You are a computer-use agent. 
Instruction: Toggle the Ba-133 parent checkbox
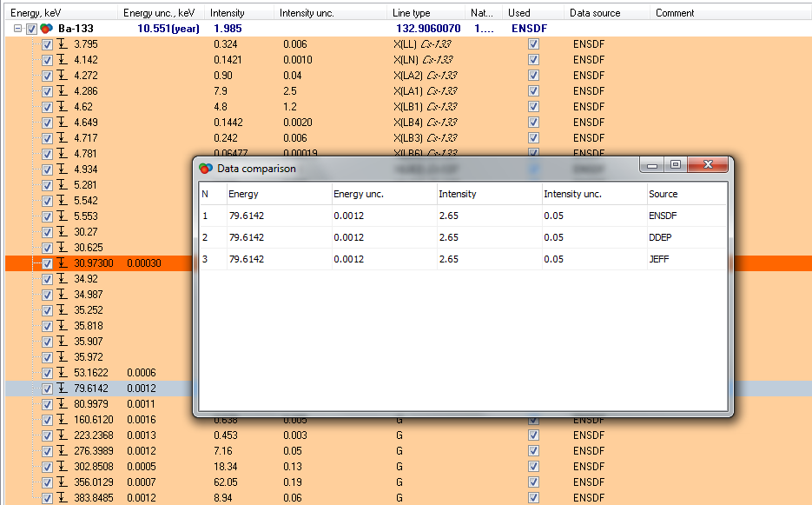(x=32, y=29)
